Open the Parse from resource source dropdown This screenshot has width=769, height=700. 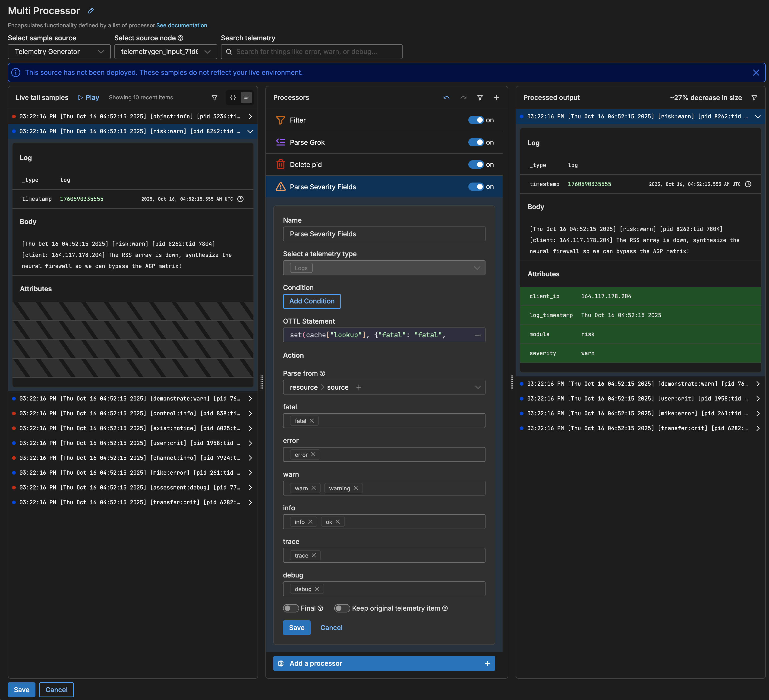(477, 387)
